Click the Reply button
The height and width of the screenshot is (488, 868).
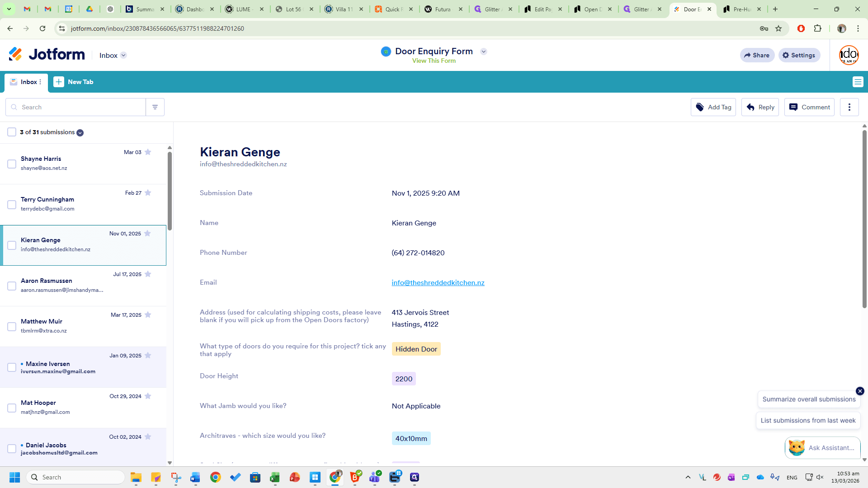[760, 107]
